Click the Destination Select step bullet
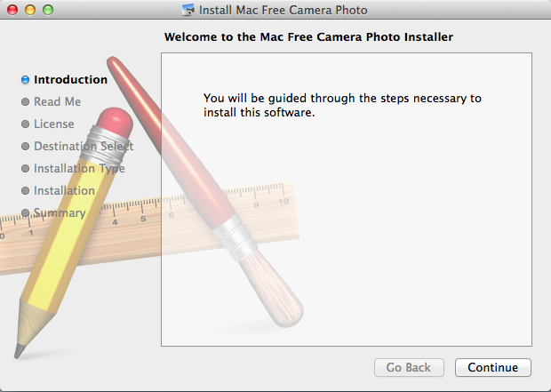 click(x=25, y=147)
